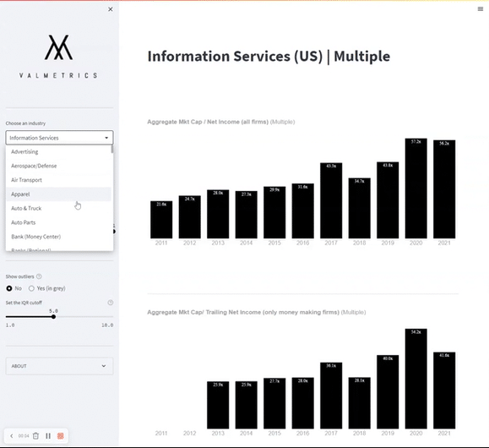Click the 2020 bar in first chart
The width and height of the screenshot is (489, 448).
(x=416, y=188)
